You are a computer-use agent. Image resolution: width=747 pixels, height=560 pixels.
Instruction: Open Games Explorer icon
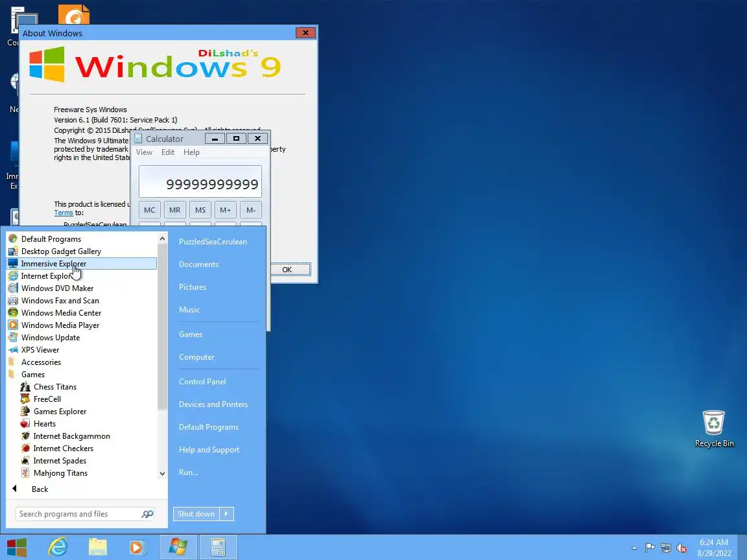pyautogui.click(x=25, y=412)
